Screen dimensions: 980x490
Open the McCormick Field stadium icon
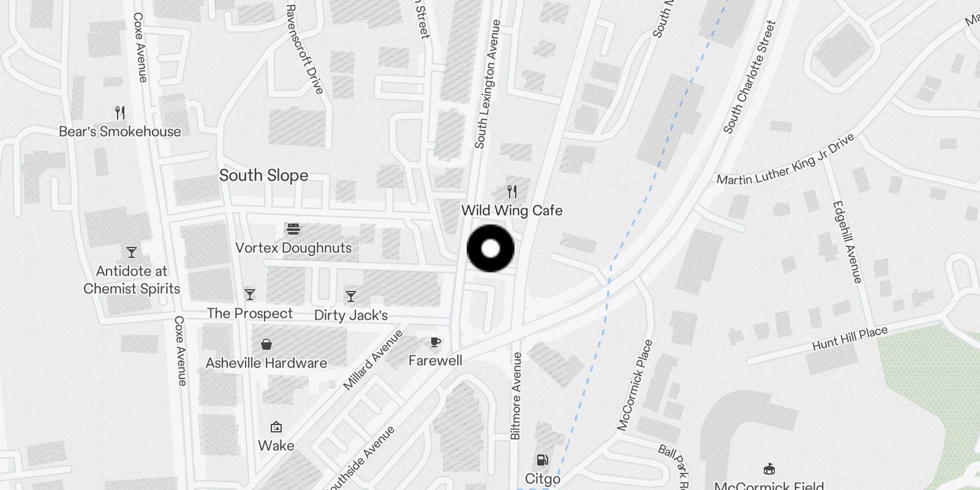click(769, 469)
